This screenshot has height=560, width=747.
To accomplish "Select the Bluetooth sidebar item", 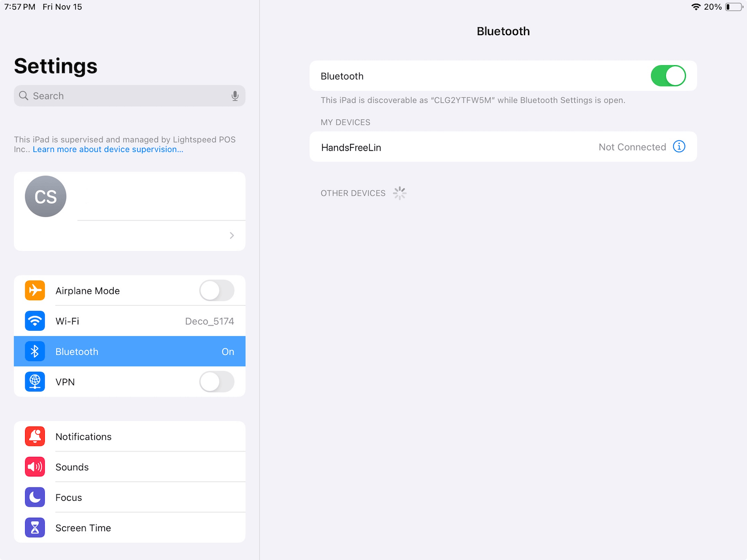I will coord(129,351).
